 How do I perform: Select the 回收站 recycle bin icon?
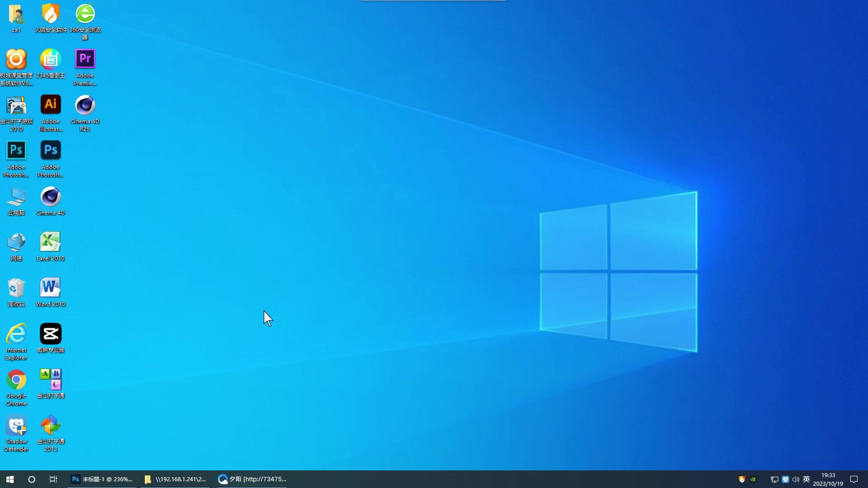click(16, 292)
